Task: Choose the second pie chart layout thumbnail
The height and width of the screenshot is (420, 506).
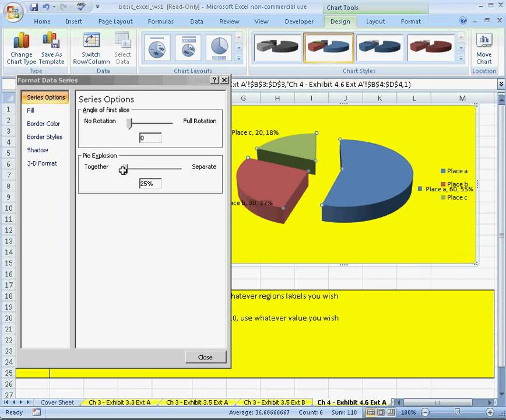Action: [x=188, y=48]
